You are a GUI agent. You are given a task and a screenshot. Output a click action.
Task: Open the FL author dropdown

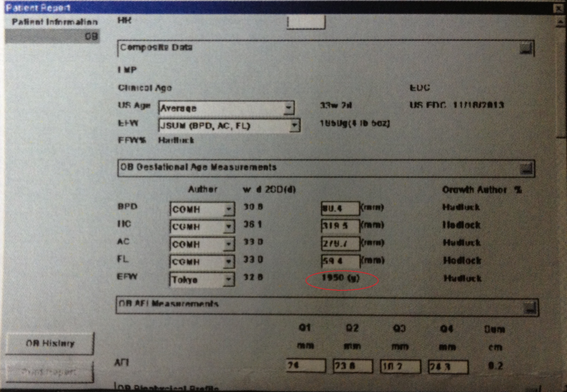229,262
